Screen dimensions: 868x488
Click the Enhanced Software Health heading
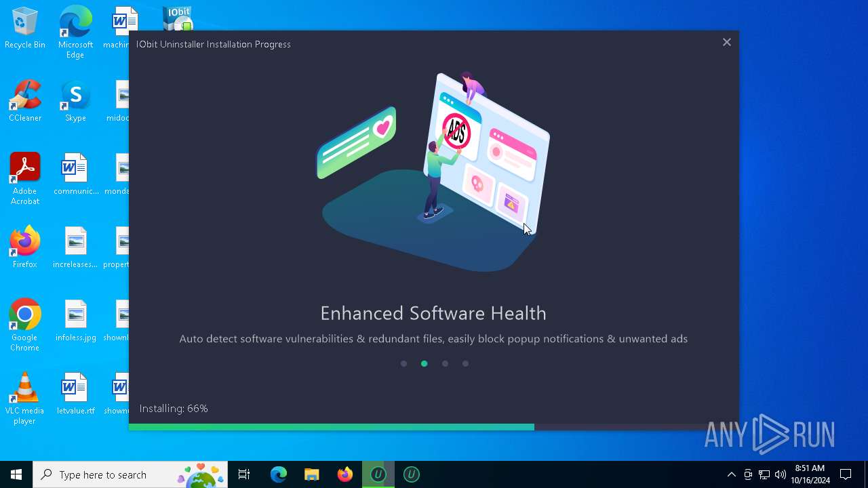point(433,313)
